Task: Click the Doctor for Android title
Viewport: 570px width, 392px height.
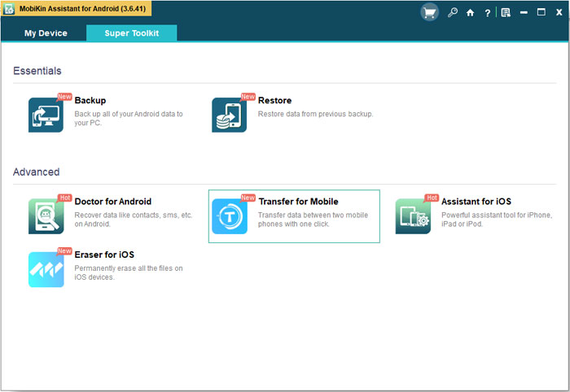Action: 113,202
